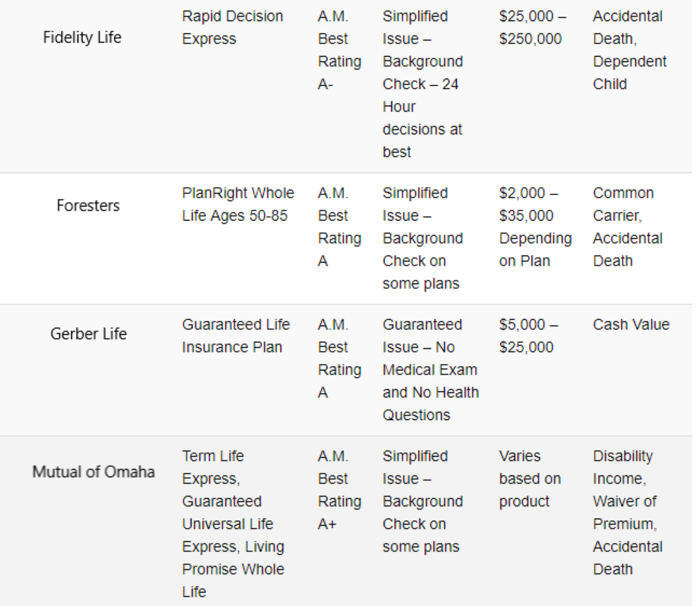The image size is (700, 606).
Task: Click the Gerber Life company name
Action: [88, 334]
